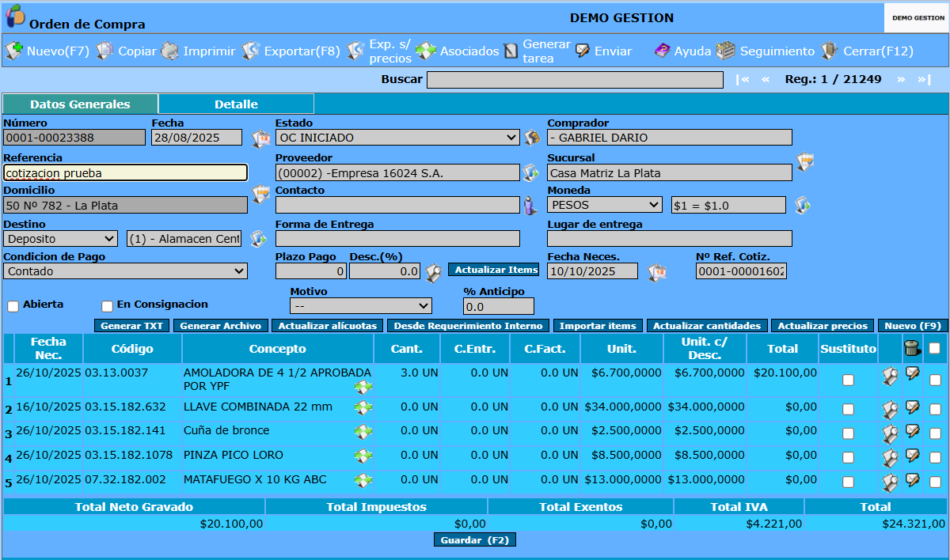Check Sustituto for LLAVE COMBINADA row

tap(848, 410)
